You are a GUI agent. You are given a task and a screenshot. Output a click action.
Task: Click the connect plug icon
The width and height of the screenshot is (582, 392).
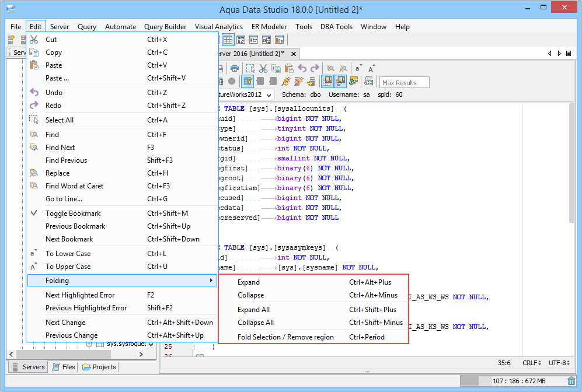click(286, 81)
